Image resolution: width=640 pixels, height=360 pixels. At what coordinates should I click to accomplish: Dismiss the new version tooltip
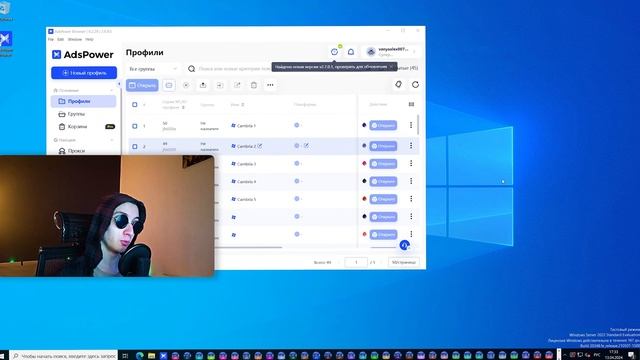click(x=391, y=67)
